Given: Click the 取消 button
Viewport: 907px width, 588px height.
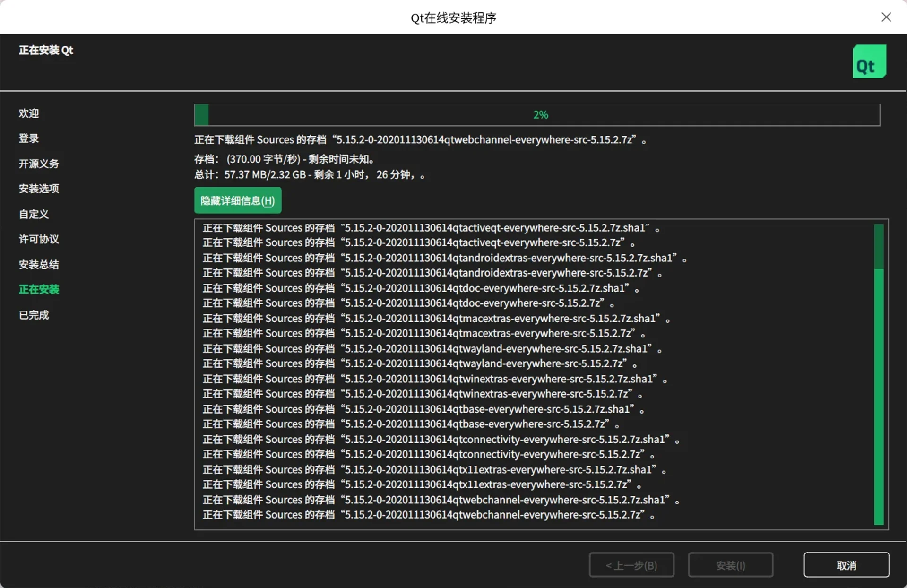Looking at the screenshot, I should 846,564.
